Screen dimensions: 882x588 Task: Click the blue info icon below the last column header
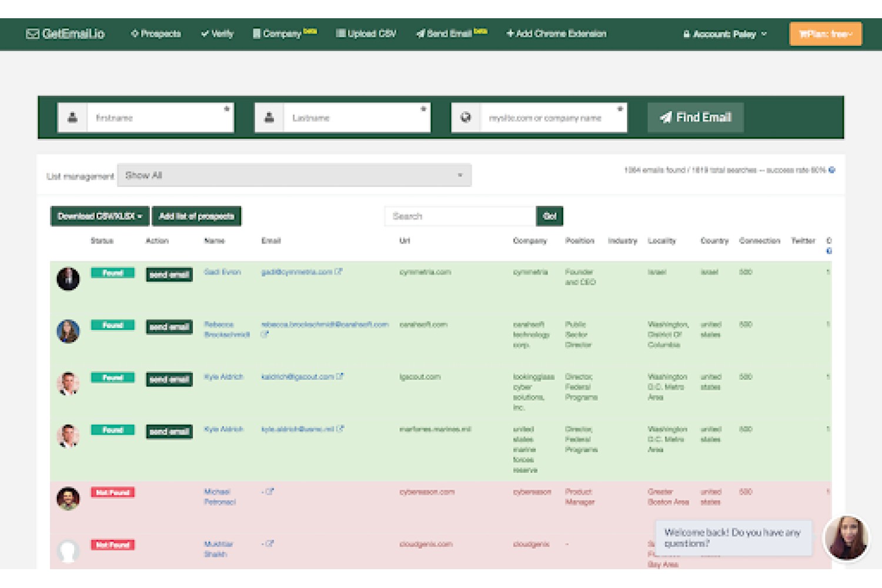(x=829, y=251)
